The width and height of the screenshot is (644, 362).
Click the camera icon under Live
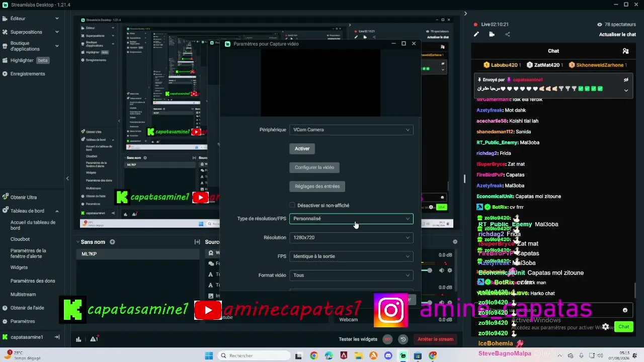pos(492,34)
